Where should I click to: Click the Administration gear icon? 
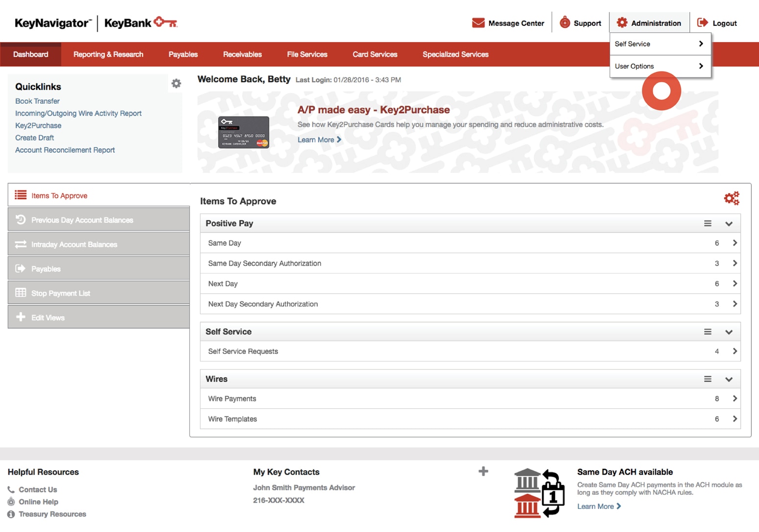coord(622,23)
